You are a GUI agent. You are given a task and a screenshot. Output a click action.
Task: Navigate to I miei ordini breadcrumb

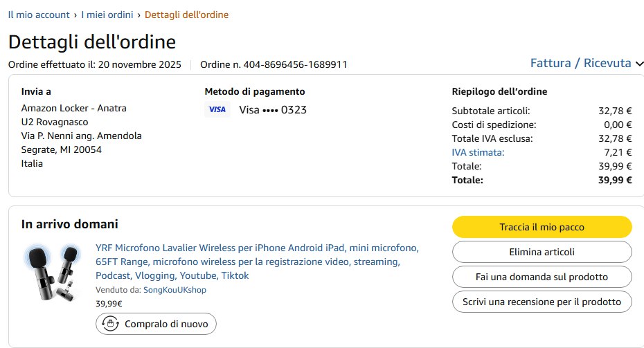point(107,15)
